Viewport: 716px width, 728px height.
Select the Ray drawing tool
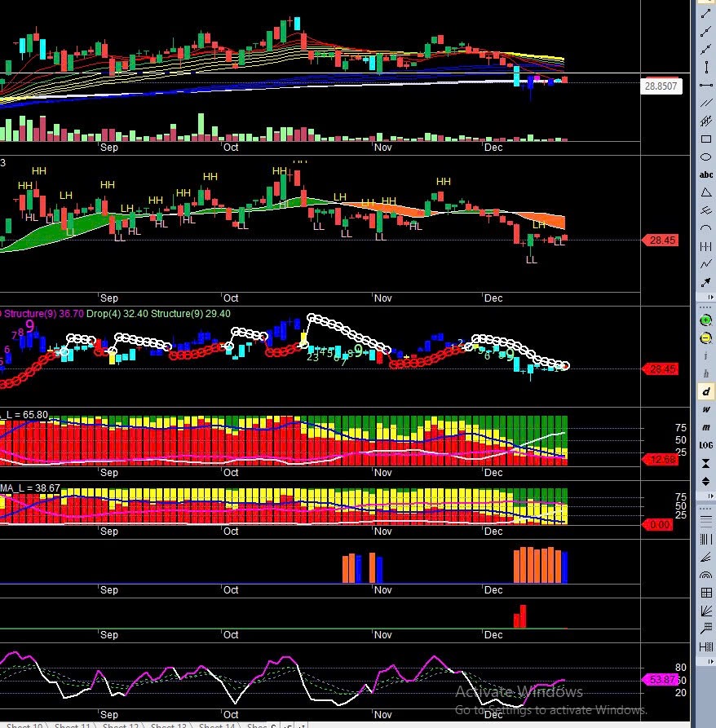[x=705, y=32]
